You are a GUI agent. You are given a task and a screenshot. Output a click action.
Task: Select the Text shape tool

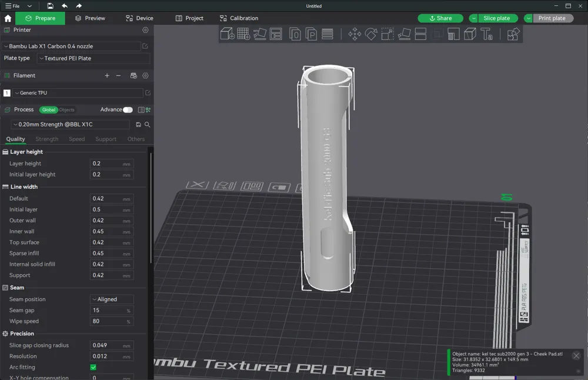pos(486,34)
